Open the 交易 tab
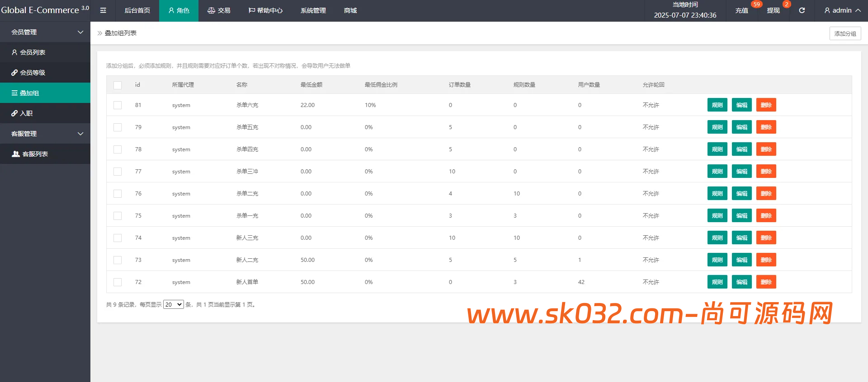The width and height of the screenshot is (868, 382). tap(219, 10)
